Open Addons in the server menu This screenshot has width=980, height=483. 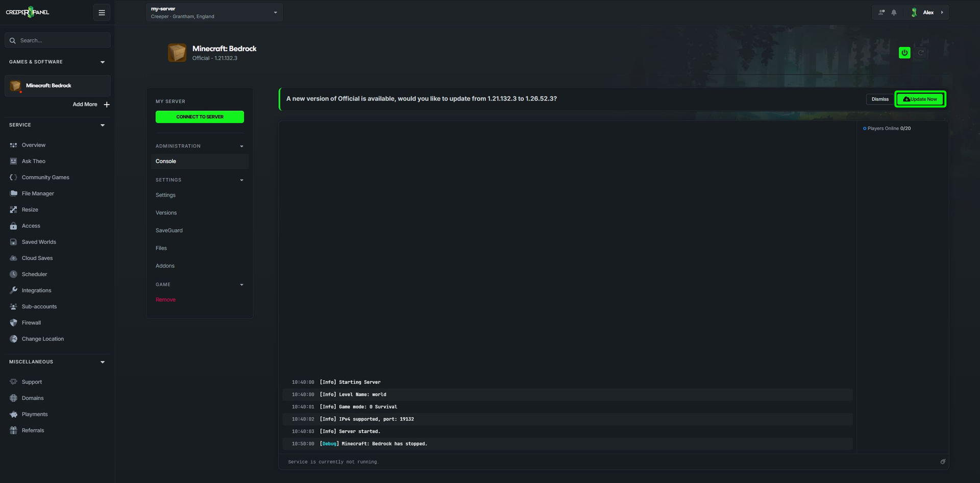pos(165,266)
